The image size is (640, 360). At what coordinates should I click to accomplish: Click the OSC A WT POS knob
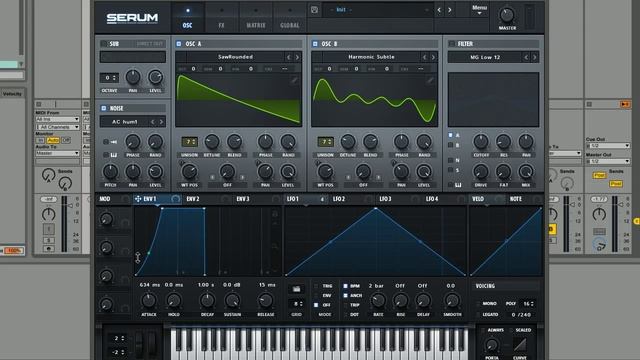pos(189,171)
